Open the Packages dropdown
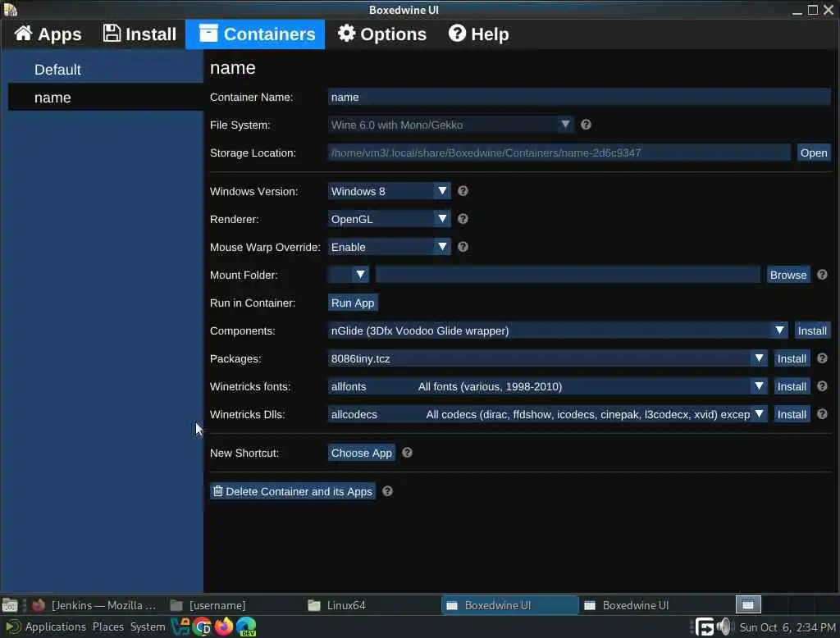The image size is (840, 638). 547,358
